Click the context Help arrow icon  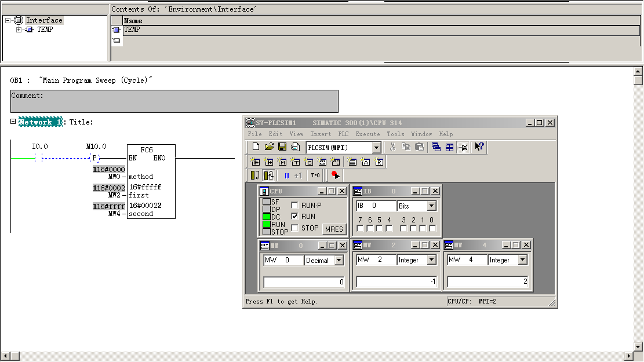coord(479,147)
